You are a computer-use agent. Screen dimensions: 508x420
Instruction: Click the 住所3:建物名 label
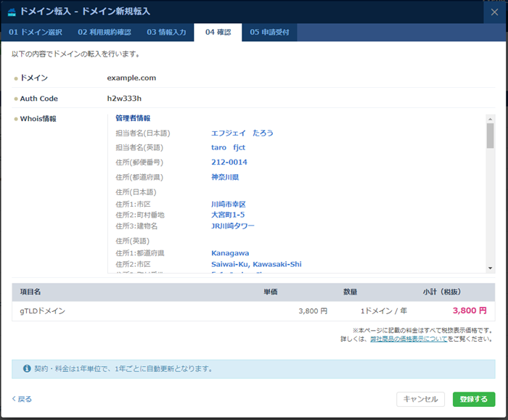(136, 226)
